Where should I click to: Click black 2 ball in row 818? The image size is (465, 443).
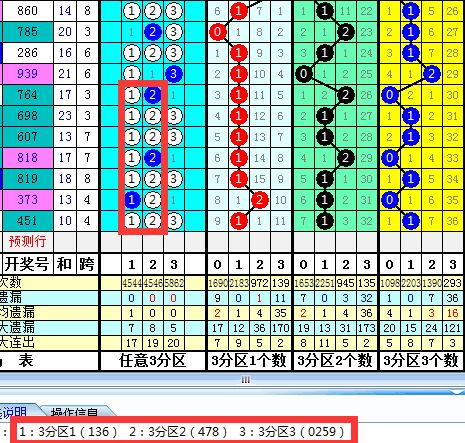pos(345,158)
